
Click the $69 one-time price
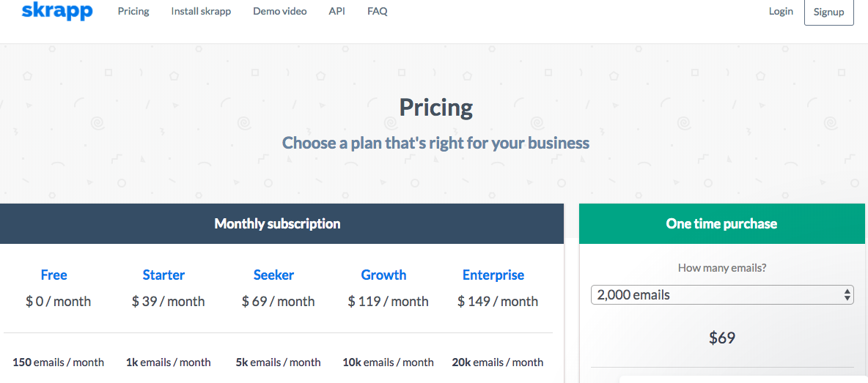click(722, 338)
